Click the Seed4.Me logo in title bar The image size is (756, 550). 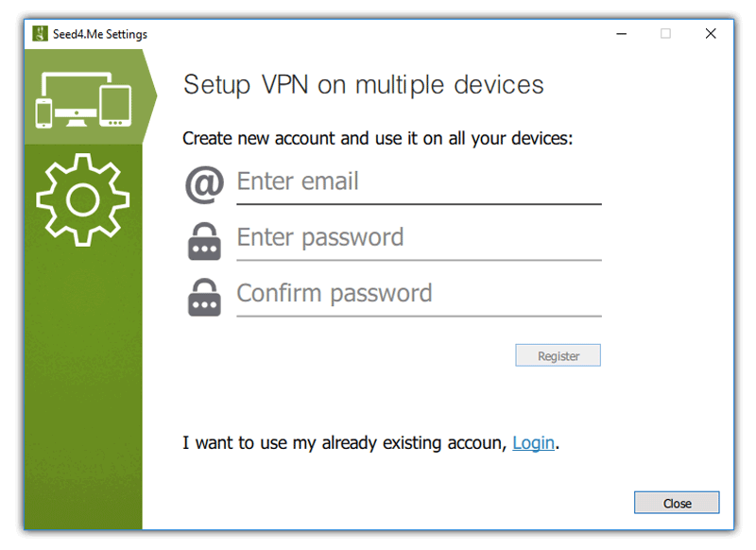(40, 34)
